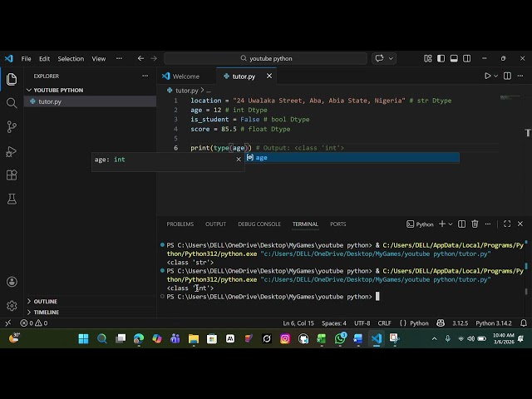Close the terminal panel

pyautogui.click(x=520, y=224)
